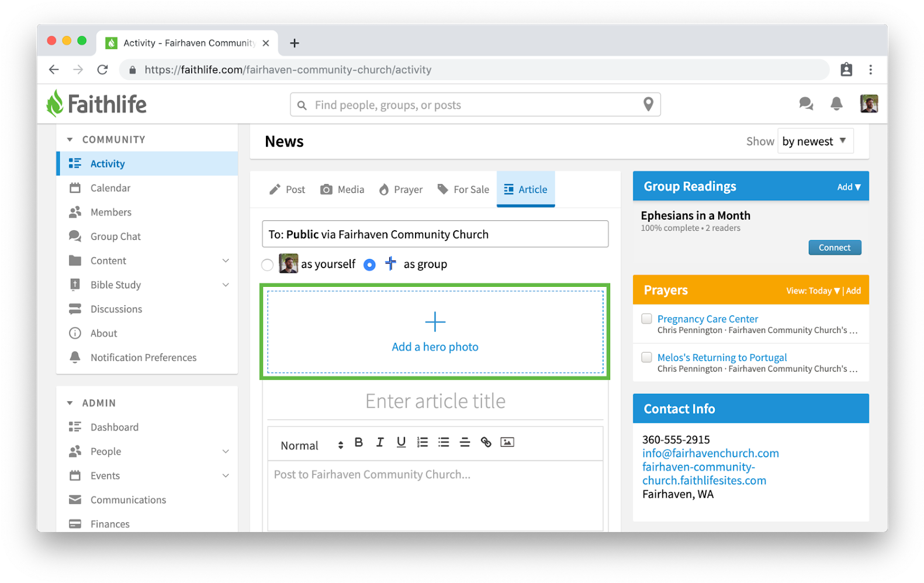Viewport: 924px width, 583px height.
Task: Expand the Events submenu chevron
Action: click(226, 476)
